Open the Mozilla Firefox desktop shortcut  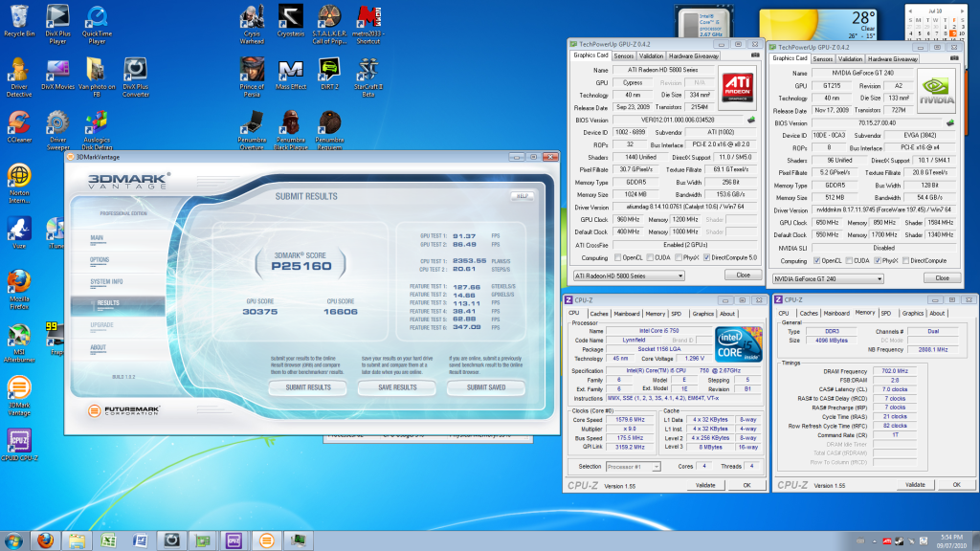tap(19, 291)
